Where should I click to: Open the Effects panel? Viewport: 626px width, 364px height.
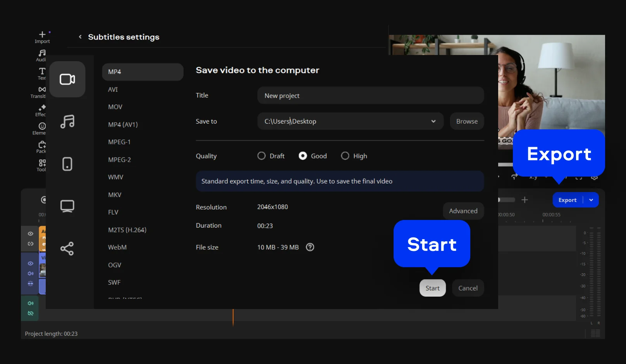click(41, 110)
